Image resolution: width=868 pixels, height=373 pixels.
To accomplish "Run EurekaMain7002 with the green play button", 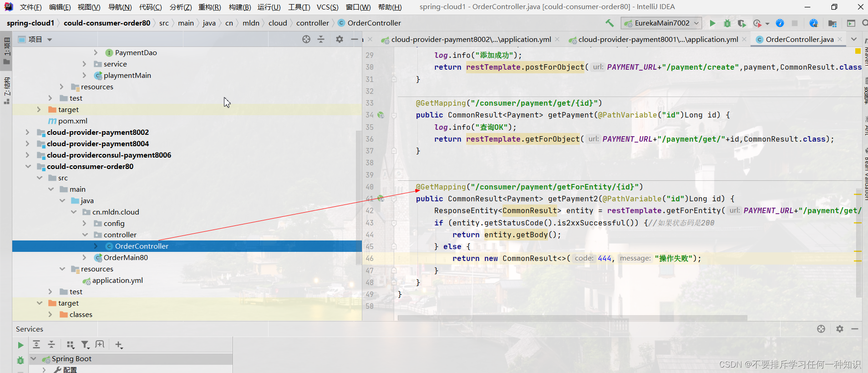I will (713, 23).
